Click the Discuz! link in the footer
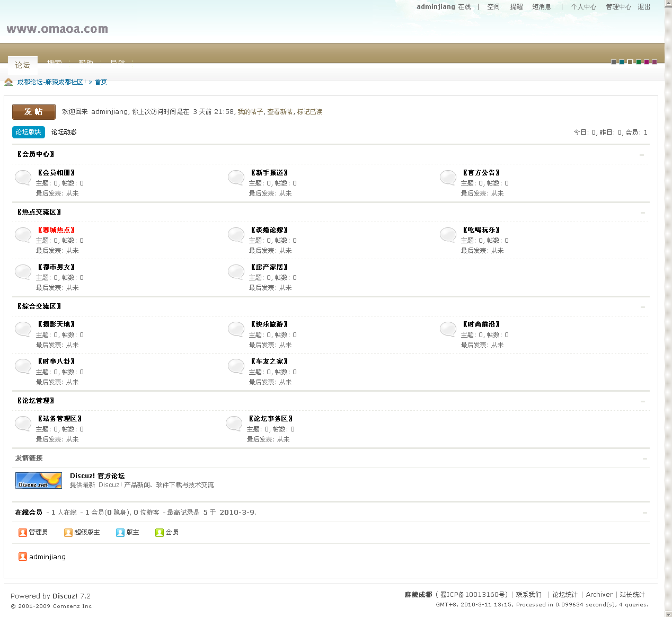This screenshot has height=617, width=672. [65, 596]
